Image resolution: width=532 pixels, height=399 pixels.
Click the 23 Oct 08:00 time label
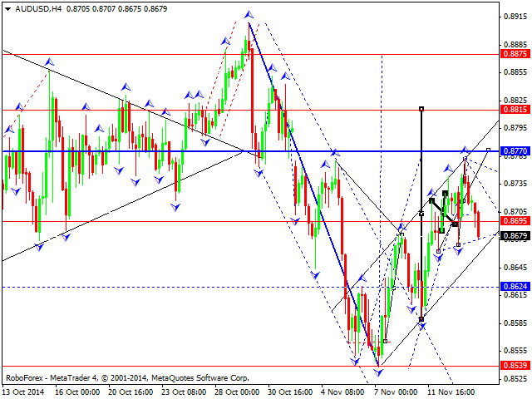(184, 392)
